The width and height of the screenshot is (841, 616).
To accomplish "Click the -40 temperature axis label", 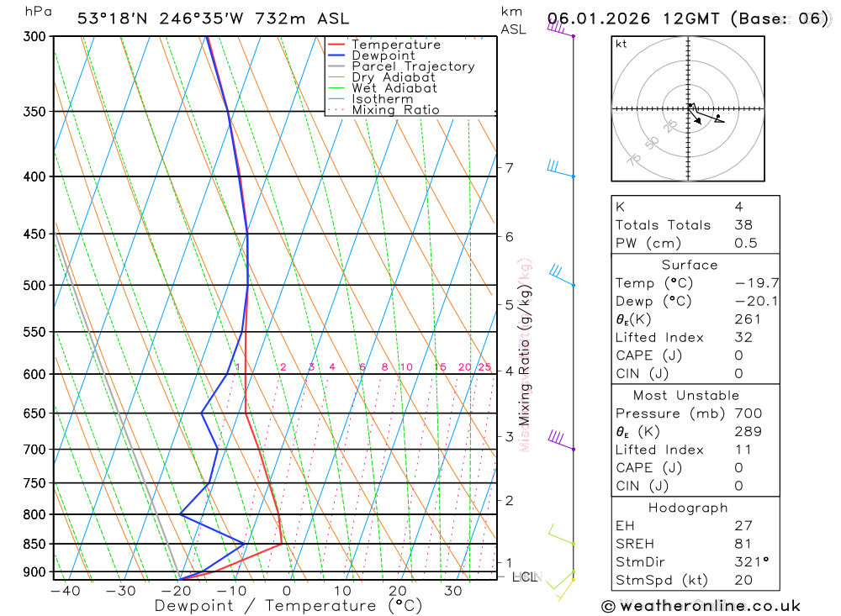I will tap(66, 591).
